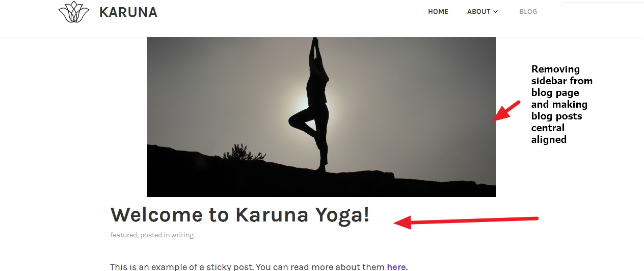This screenshot has height=271, width=644.
Task: Open the BLOG menu item
Action: (528, 12)
